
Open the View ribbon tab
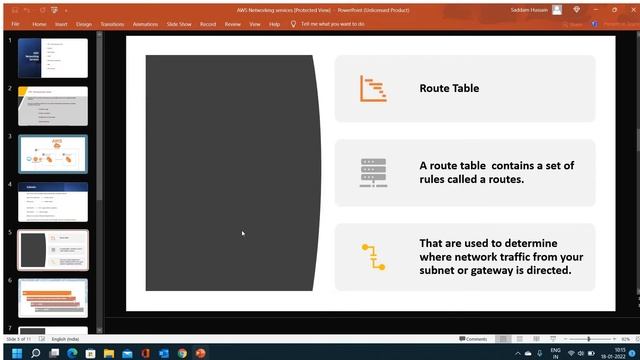pyautogui.click(x=255, y=24)
